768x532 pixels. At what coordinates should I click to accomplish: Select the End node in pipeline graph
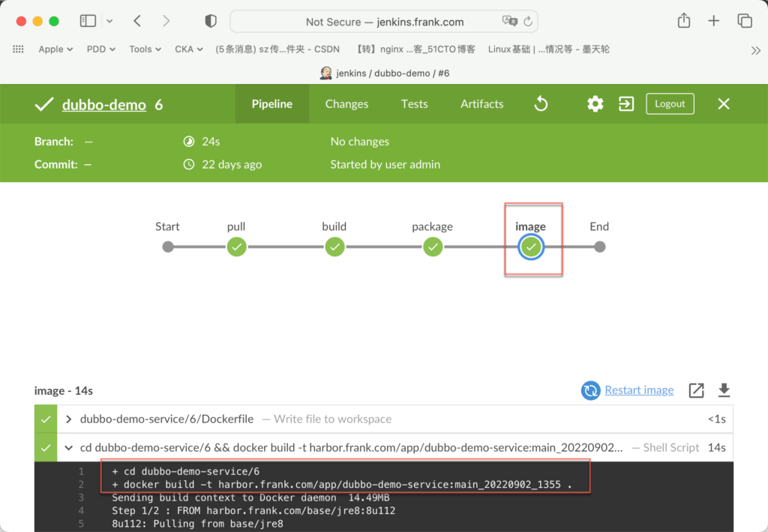[599, 247]
